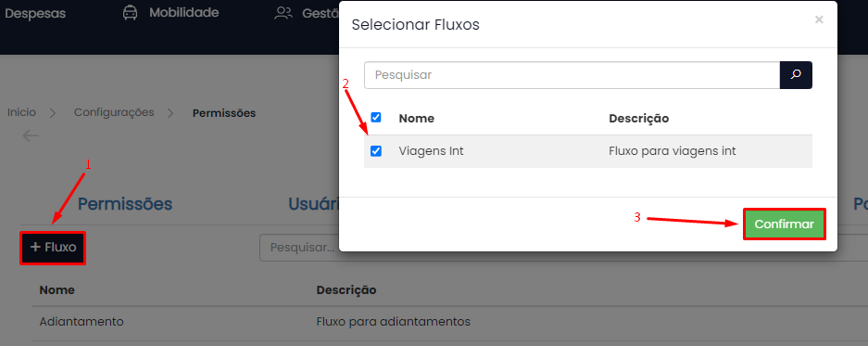Go to Início breadcrumb link
This screenshot has width=868, height=346.
click(x=21, y=112)
